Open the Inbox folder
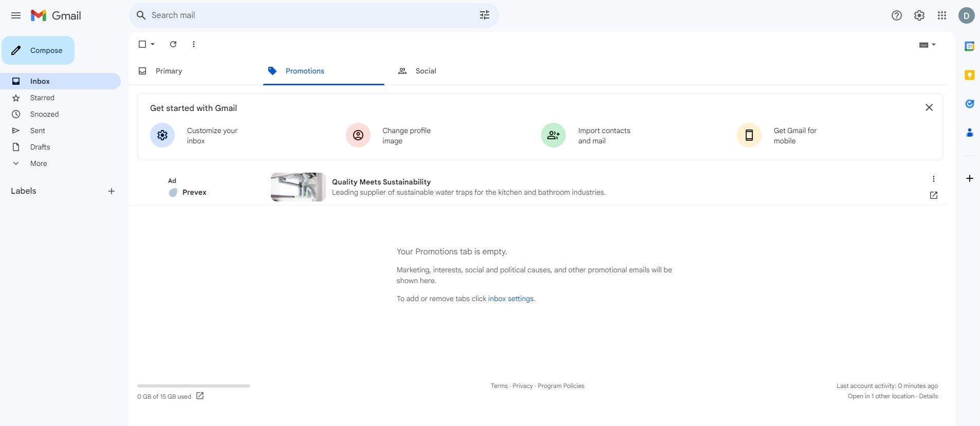This screenshot has width=980, height=426. 60,81
